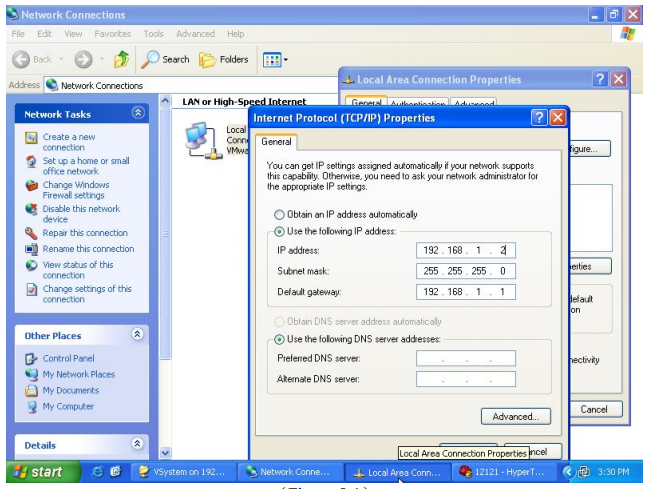Launch Internet Explorer from the quick launch

(97, 472)
